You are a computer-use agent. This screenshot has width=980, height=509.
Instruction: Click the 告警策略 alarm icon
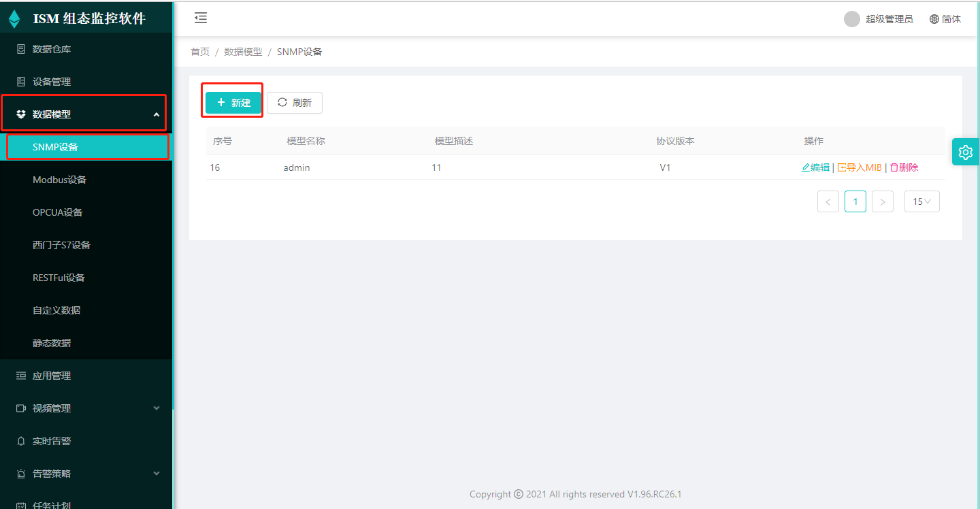21,474
